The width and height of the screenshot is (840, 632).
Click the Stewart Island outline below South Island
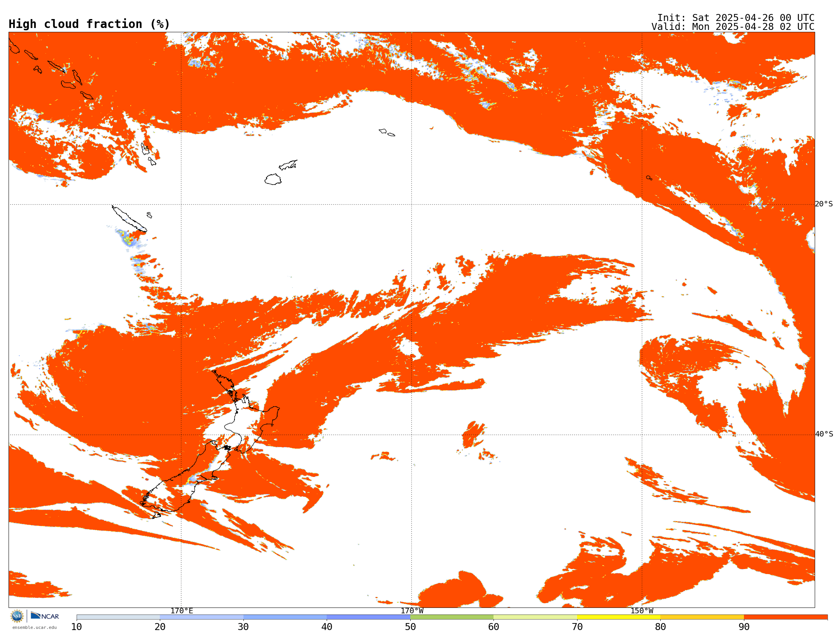(156, 515)
